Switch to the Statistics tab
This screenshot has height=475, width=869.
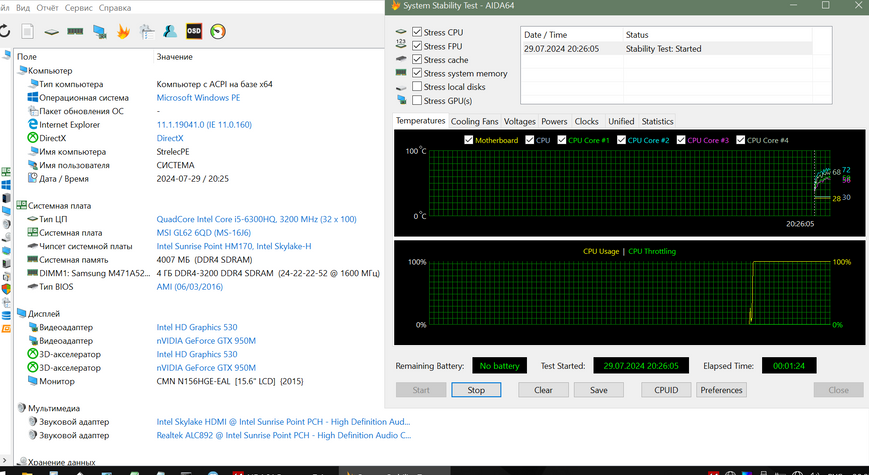click(657, 121)
